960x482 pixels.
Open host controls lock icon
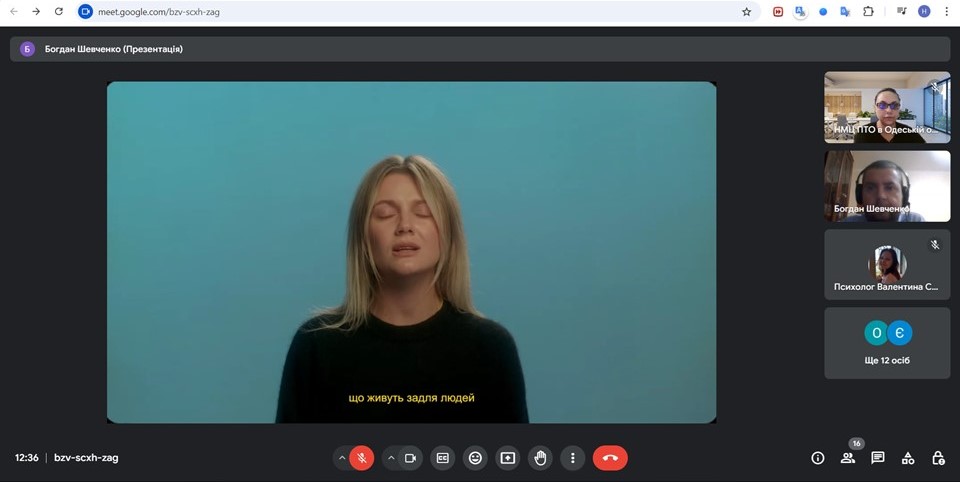[938, 458]
